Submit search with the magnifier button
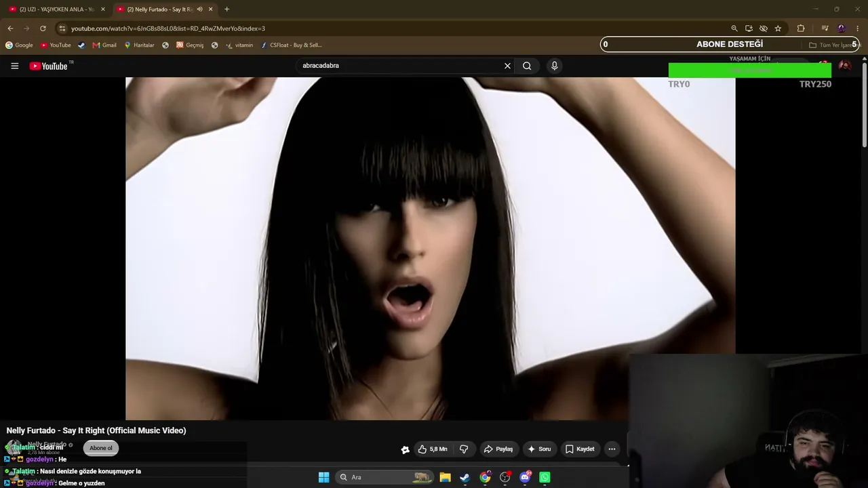 (527, 66)
